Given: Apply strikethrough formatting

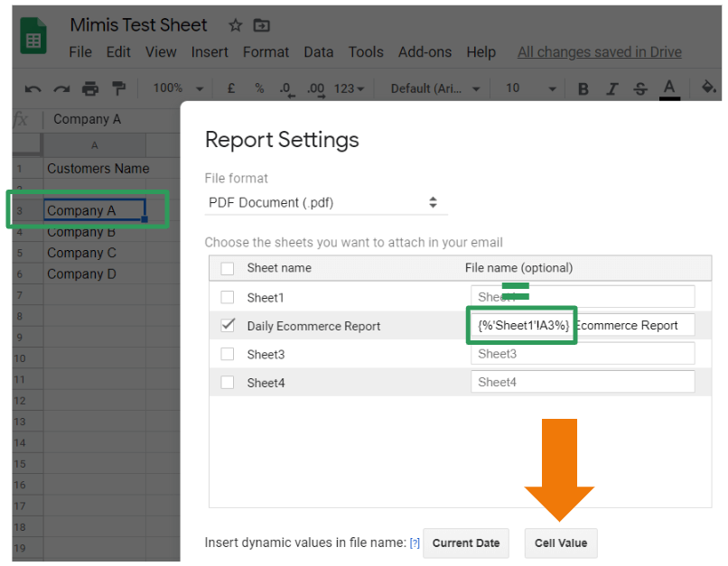Looking at the screenshot, I should 640,88.
